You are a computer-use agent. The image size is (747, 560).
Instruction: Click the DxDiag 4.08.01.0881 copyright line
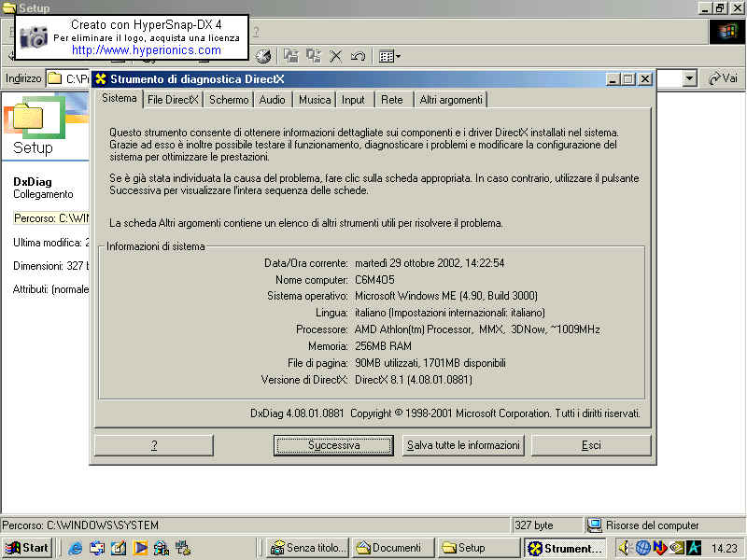(x=445, y=413)
